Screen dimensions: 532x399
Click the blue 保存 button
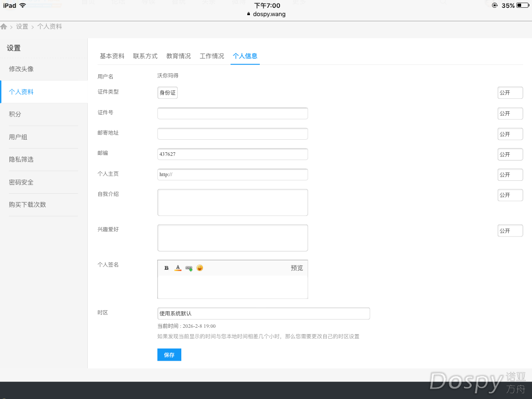pos(169,355)
